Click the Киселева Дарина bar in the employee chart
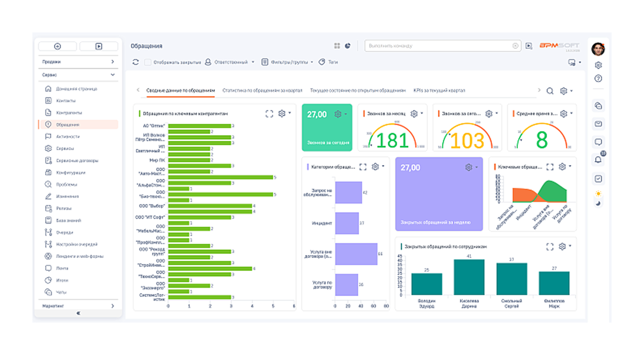The height and width of the screenshot is (355, 644). click(x=469, y=277)
